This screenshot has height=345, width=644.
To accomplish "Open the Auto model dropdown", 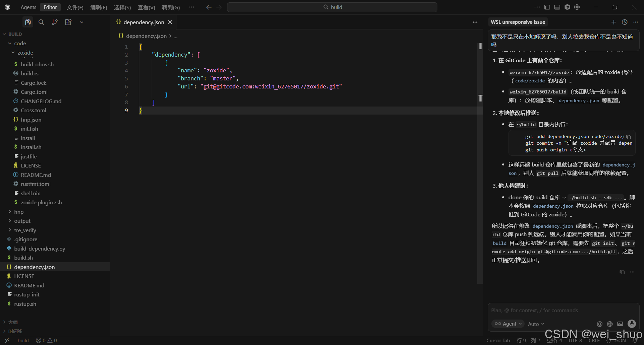I will 536,324.
